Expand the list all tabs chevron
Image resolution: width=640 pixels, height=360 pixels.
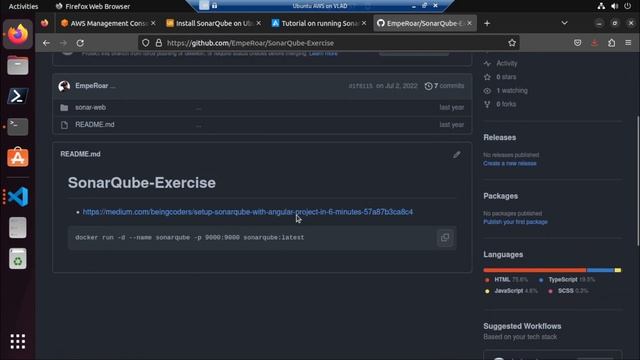[x=564, y=23]
